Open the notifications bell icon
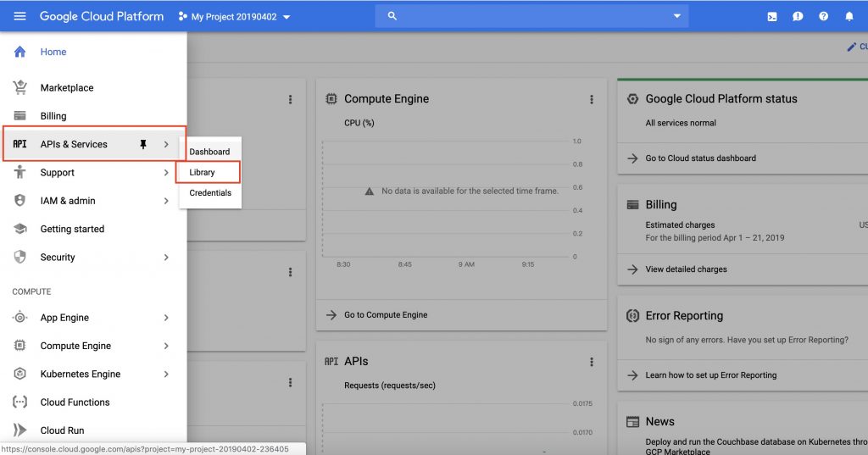 click(849, 17)
